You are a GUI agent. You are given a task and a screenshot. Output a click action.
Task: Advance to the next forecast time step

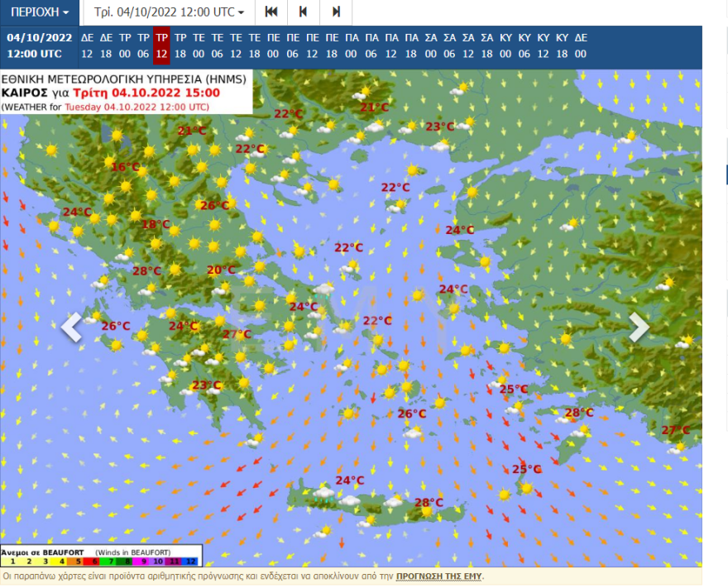[336, 12]
